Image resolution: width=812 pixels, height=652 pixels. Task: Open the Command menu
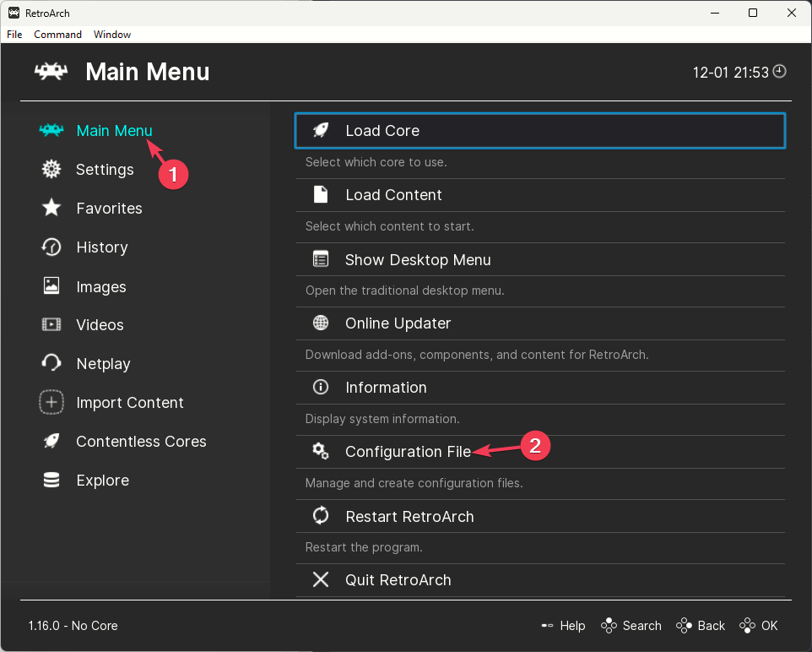tap(57, 35)
